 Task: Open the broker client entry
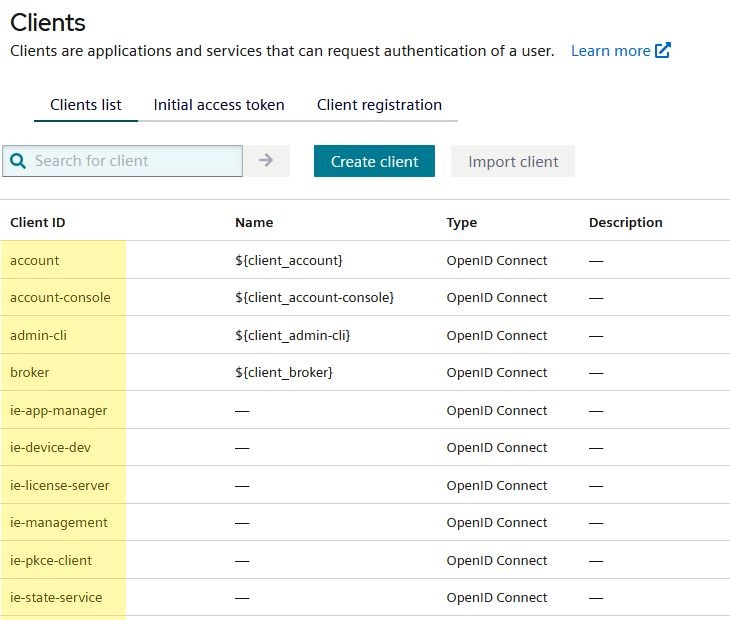pyautogui.click(x=30, y=372)
